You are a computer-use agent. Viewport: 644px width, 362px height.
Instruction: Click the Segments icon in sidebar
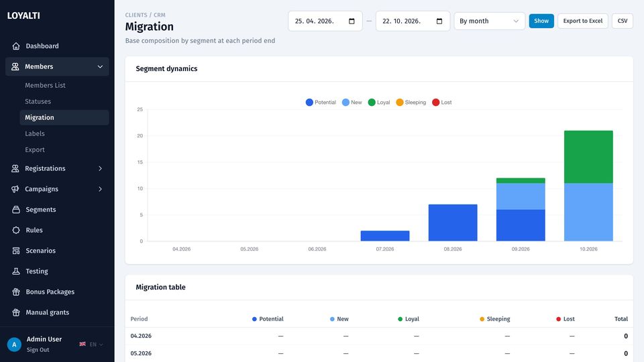click(16, 209)
